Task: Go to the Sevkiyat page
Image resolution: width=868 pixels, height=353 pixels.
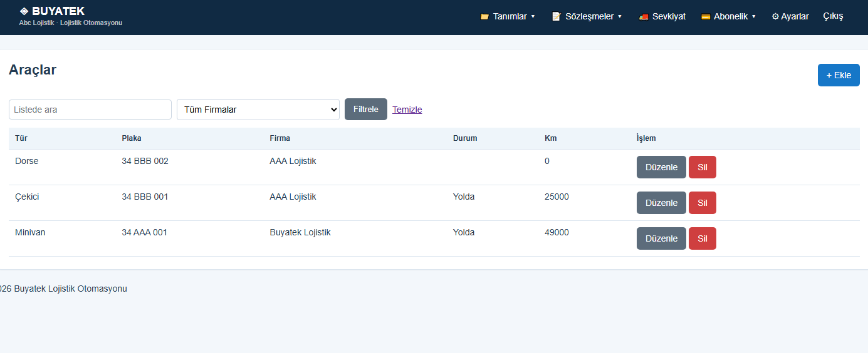Action: (662, 17)
